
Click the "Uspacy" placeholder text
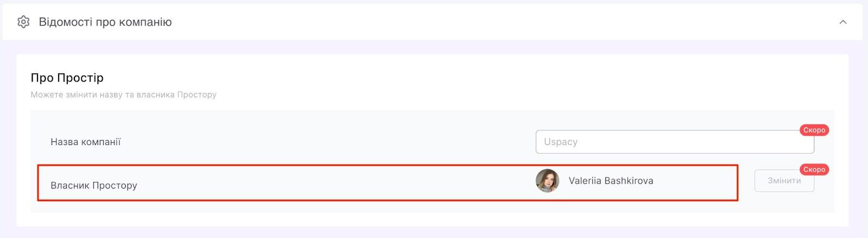click(x=560, y=142)
